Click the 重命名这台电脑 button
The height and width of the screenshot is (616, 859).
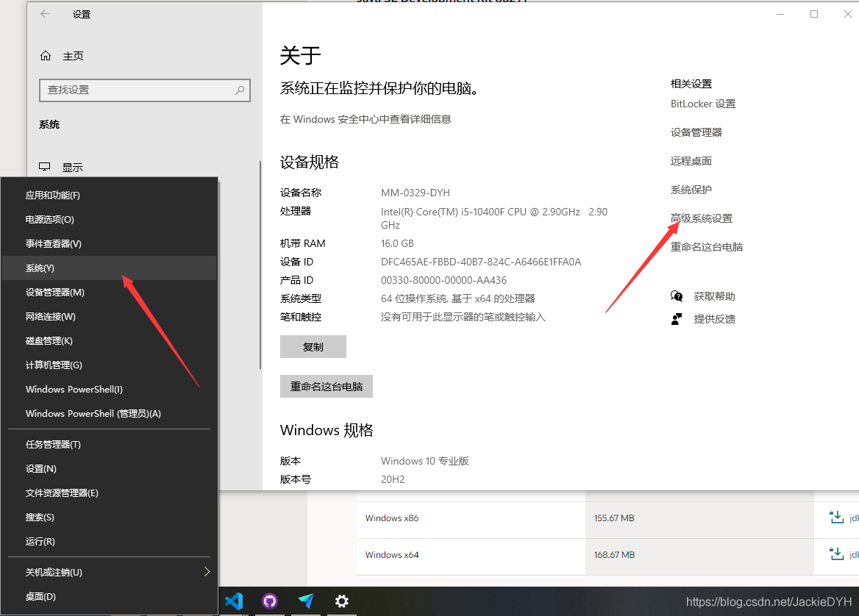[326, 386]
